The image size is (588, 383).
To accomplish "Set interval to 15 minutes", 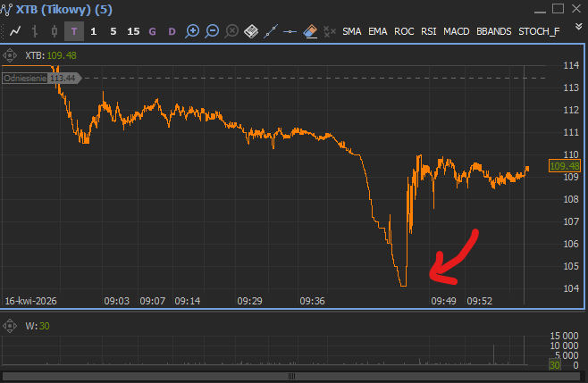I will (133, 31).
